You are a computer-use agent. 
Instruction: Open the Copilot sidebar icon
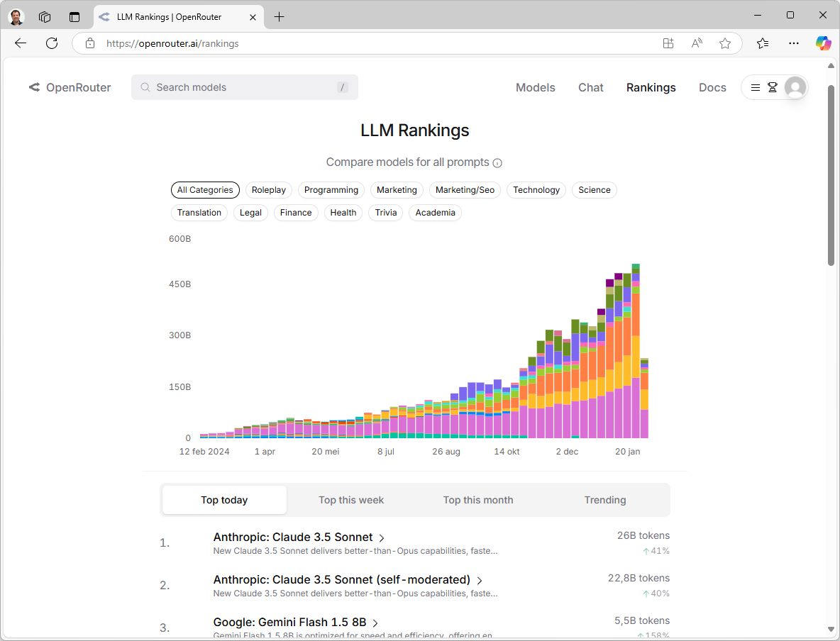point(824,43)
